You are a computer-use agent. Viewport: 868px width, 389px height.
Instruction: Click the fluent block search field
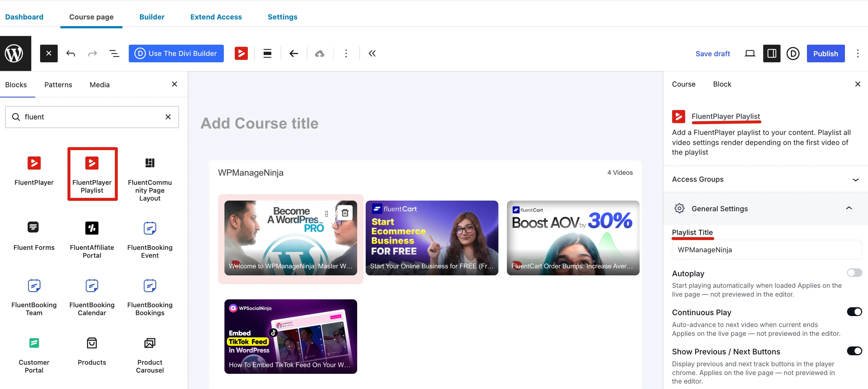tap(92, 117)
